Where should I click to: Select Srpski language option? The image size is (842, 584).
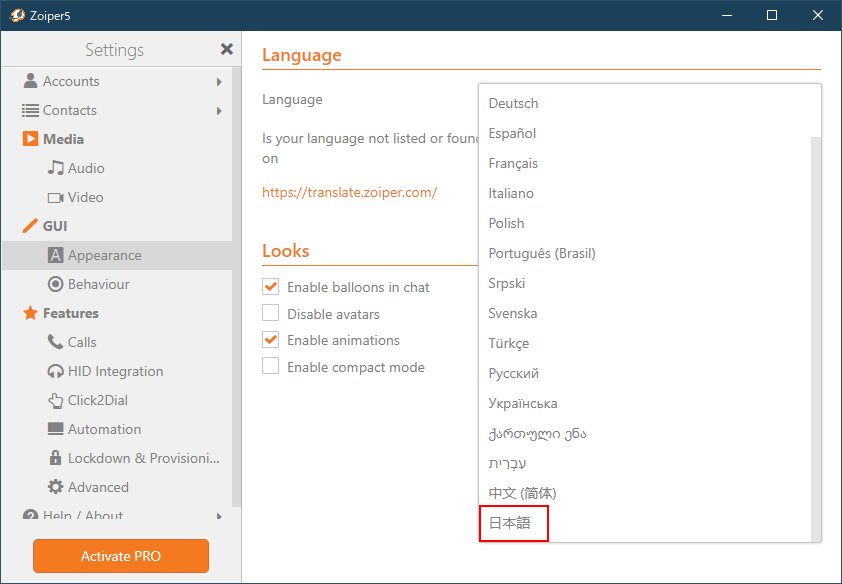click(x=644, y=283)
